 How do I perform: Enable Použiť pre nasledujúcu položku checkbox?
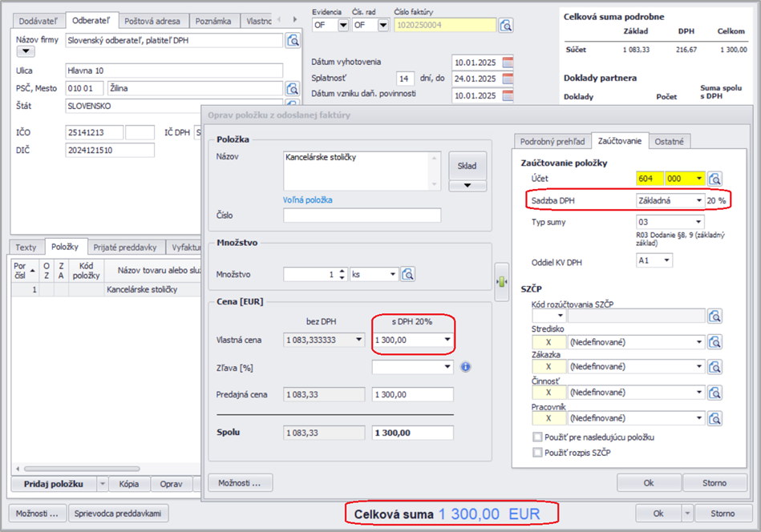pos(538,437)
